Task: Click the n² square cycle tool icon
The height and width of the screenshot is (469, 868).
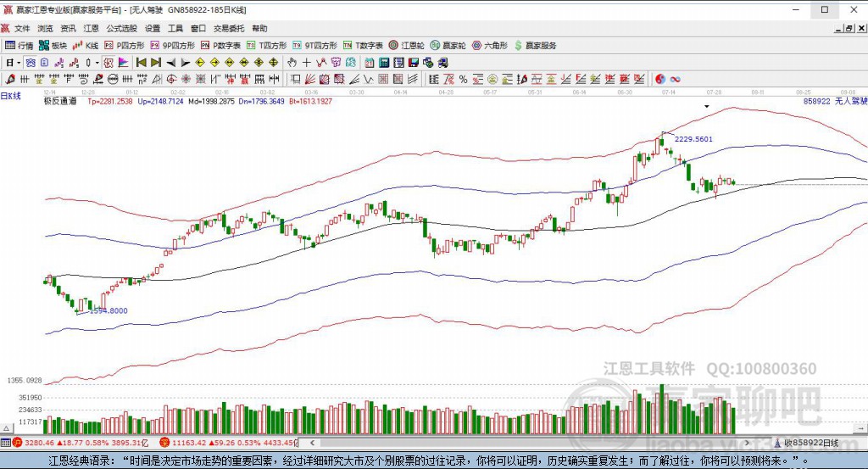Action: click(142, 79)
